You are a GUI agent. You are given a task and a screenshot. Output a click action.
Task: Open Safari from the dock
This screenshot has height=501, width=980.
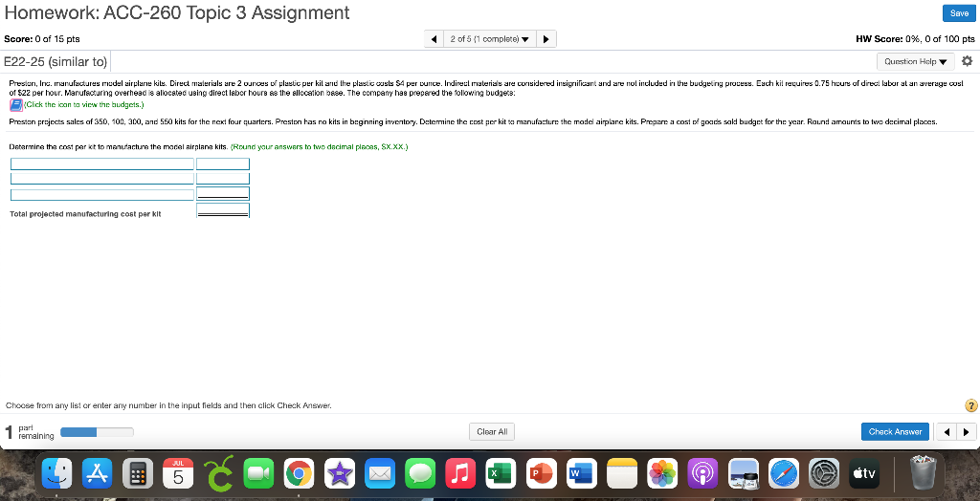(784, 473)
